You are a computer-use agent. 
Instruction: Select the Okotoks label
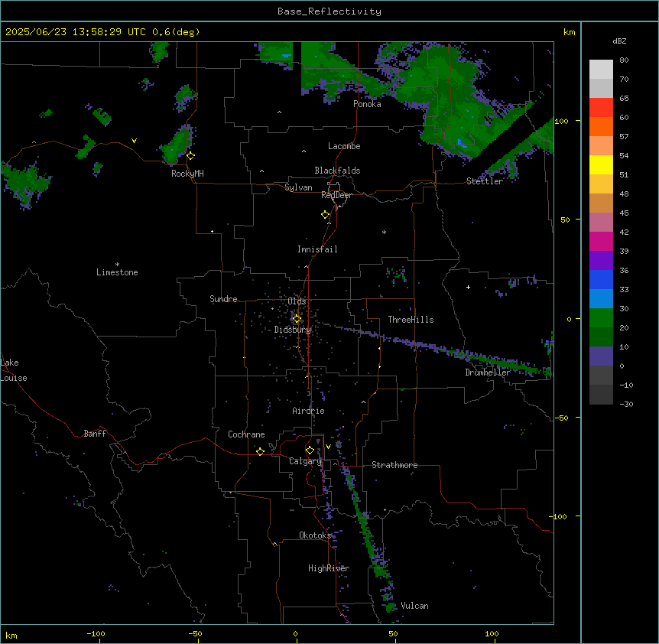click(x=315, y=535)
